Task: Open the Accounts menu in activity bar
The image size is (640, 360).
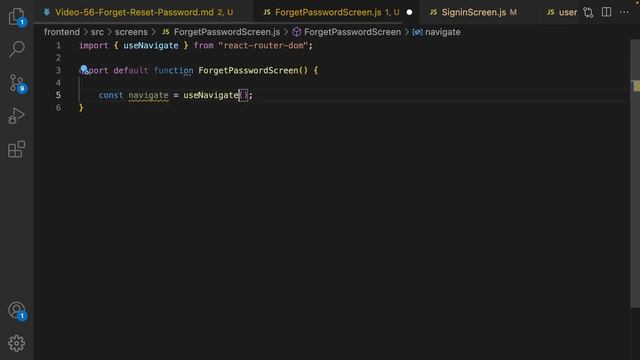Action: click(17, 311)
